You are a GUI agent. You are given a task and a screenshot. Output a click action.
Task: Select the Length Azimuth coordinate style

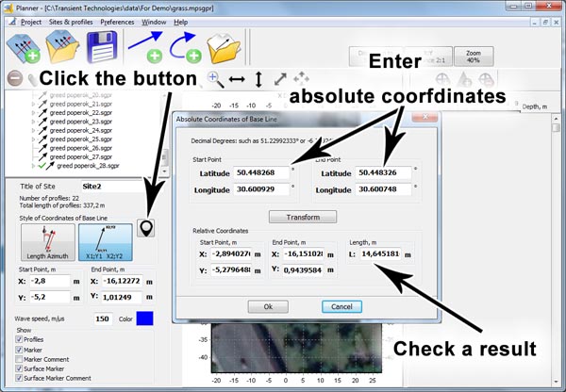click(x=48, y=242)
